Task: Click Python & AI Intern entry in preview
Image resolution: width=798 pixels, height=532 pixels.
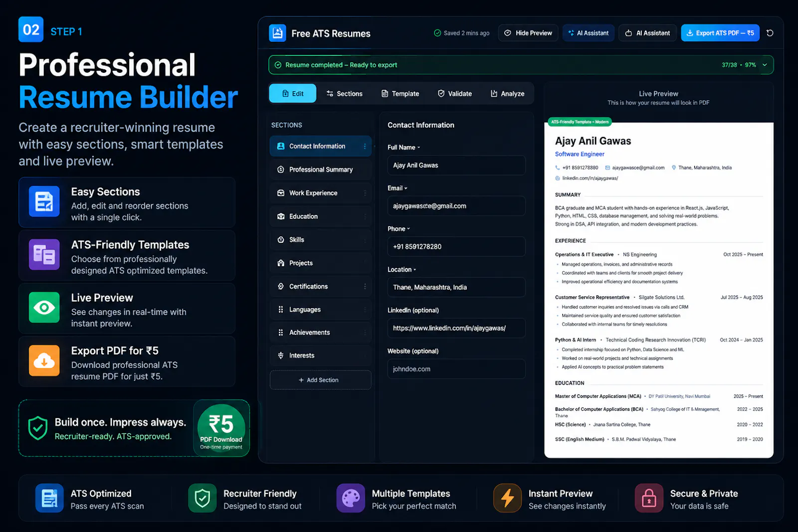Action: (576, 340)
